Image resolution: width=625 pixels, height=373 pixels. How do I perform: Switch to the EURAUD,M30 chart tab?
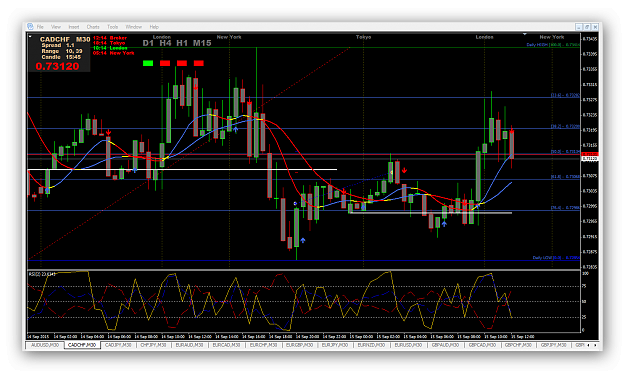coord(189,345)
